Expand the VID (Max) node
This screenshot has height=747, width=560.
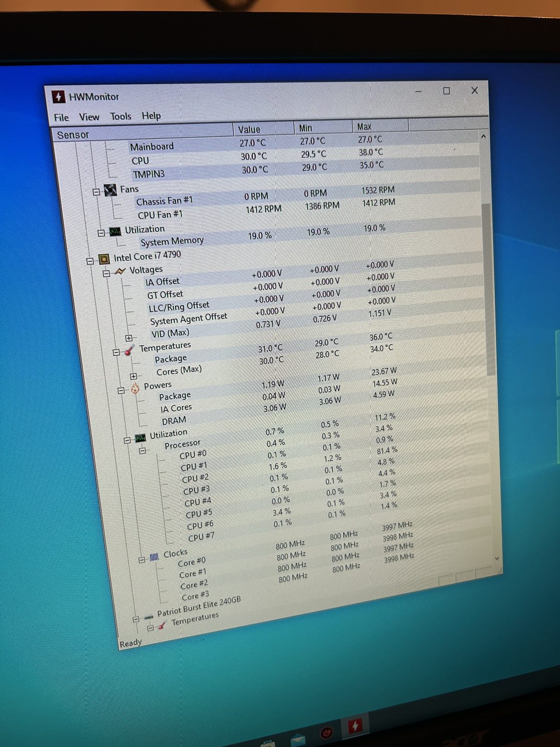pos(129,338)
